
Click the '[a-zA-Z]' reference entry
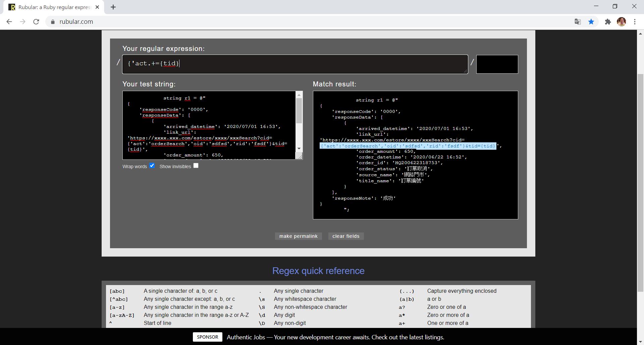(122, 315)
